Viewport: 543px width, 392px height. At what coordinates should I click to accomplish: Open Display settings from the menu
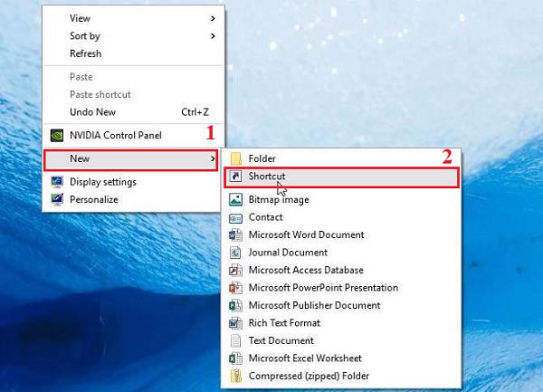133,182
